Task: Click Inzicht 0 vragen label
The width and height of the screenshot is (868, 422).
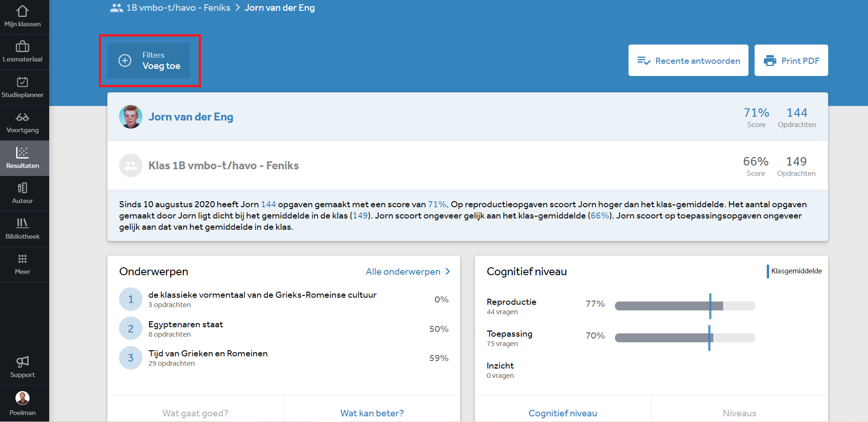Action: [500, 370]
